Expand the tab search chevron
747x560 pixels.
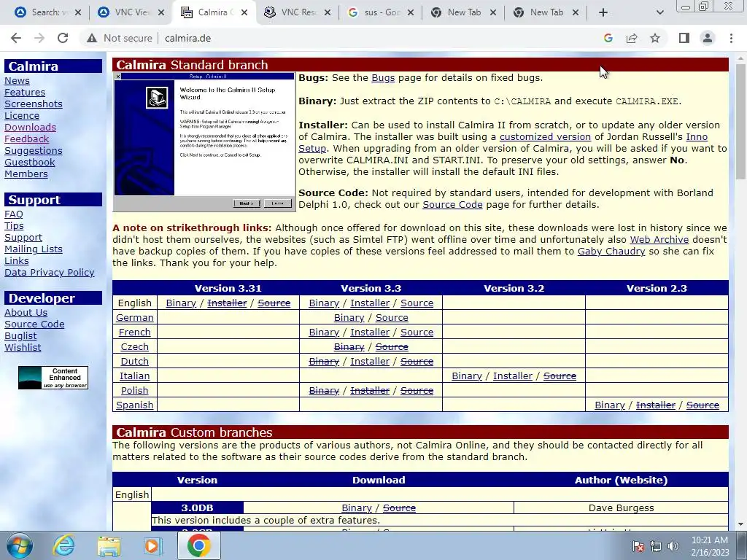coord(659,12)
